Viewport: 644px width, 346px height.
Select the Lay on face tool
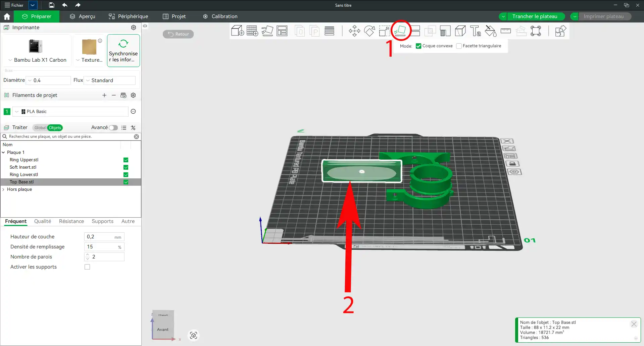400,31
